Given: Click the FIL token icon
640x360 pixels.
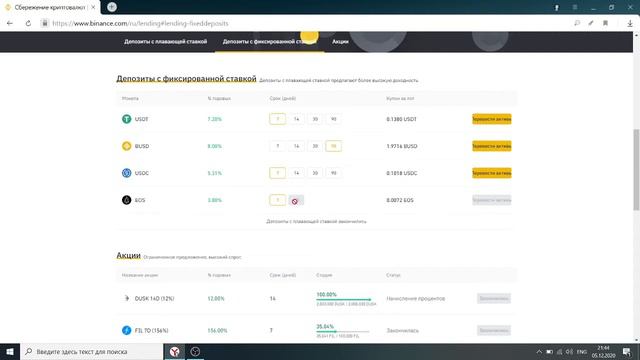Looking at the screenshot, I should pos(127,330).
